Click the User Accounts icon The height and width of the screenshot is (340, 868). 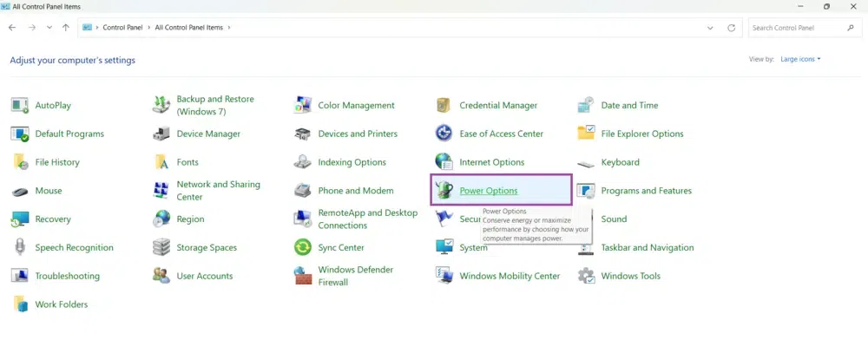click(161, 276)
